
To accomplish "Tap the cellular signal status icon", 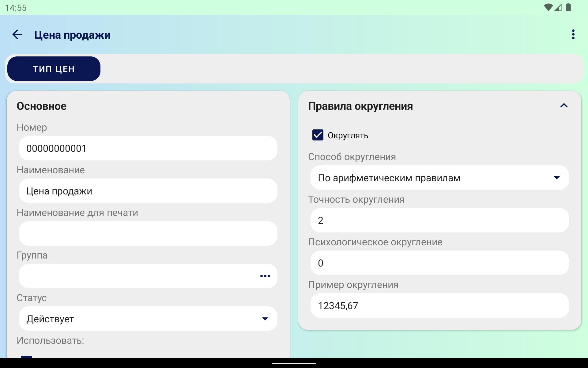I will (558, 8).
